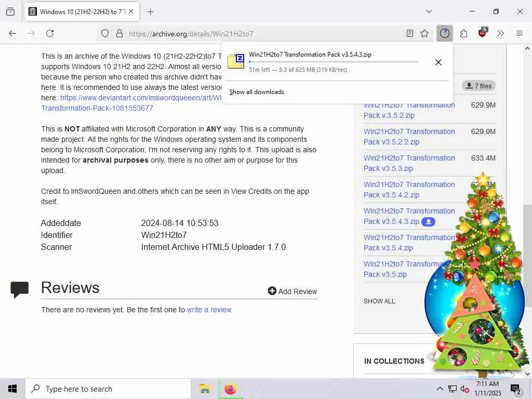Viewport: 532px width, 399px height.
Task: Open Pack v3.5.4.2.zip link
Action: point(409,190)
